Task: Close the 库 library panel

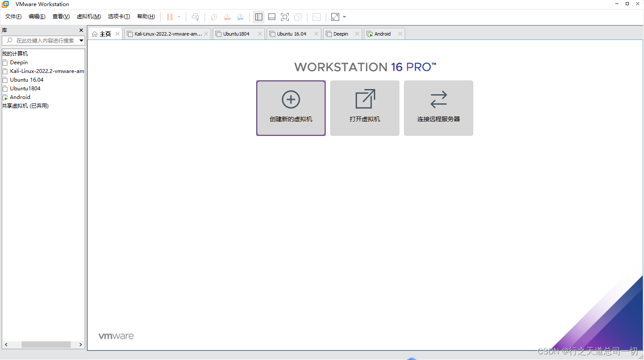Action: [x=81, y=30]
